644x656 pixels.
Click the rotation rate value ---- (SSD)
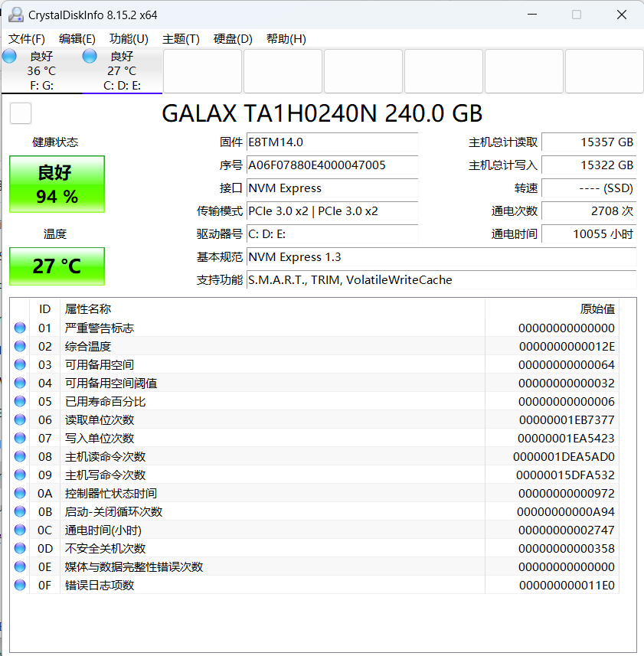click(589, 188)
